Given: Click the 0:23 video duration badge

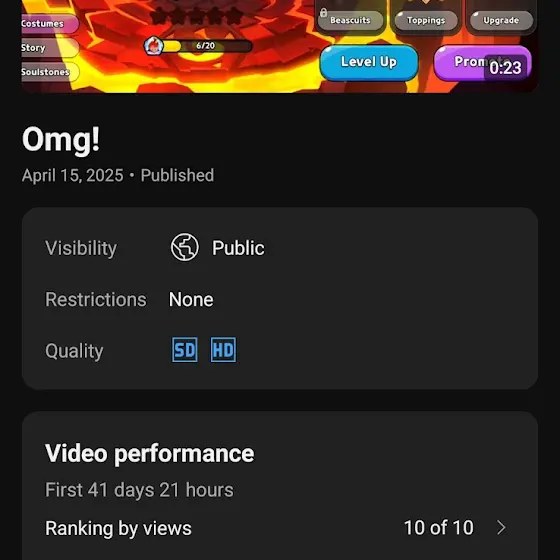Looking at the screenshot, I should click(x=505, y=68).
